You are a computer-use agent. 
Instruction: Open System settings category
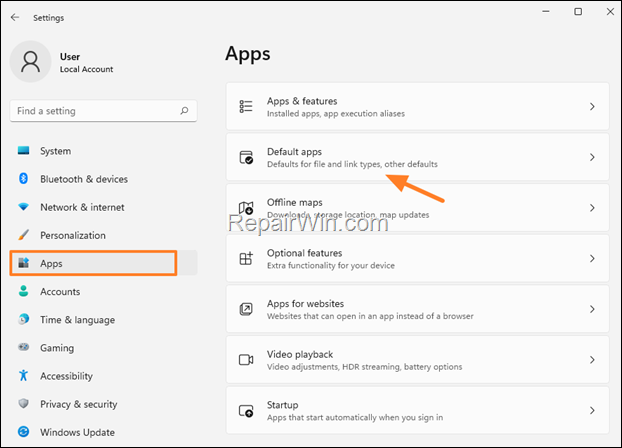coord(104,151)
